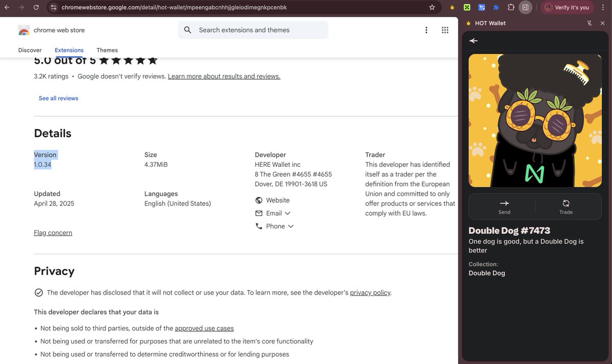Switch to the Discover tab

tap(30, 50)
